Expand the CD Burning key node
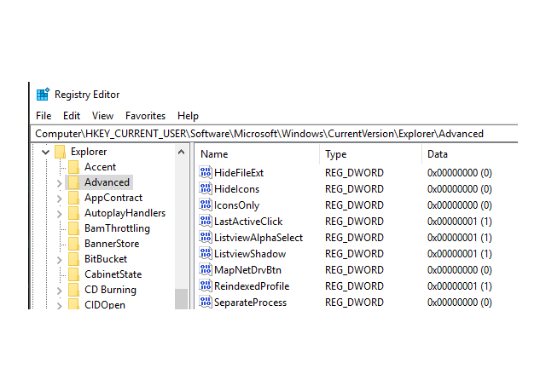 click(60, 291)
